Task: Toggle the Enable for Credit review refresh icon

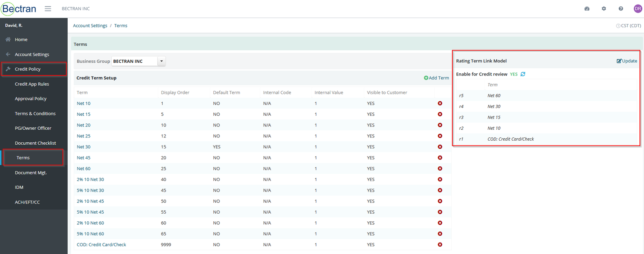Action: tap(523, 74)
